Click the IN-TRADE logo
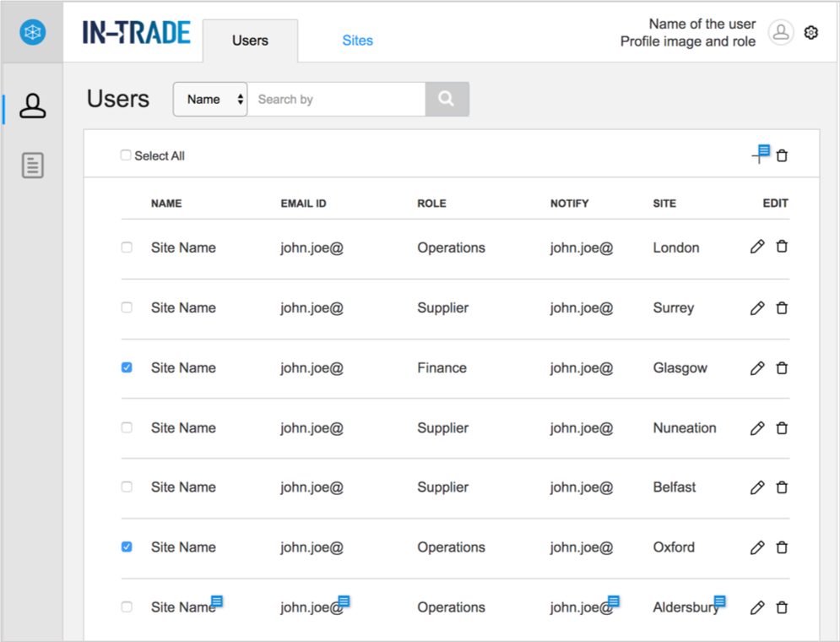The width and height of the screenshot is (840, 642). [x=137, y=32]
